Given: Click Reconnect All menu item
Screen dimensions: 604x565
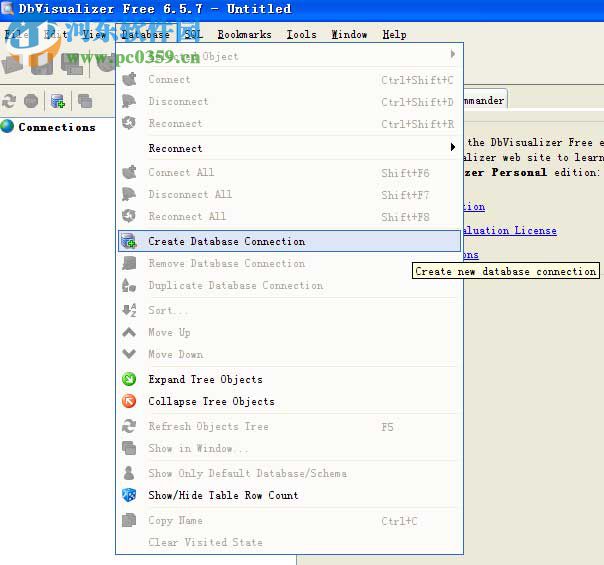Looking at the screenshot, I should (x=289, y=216).
